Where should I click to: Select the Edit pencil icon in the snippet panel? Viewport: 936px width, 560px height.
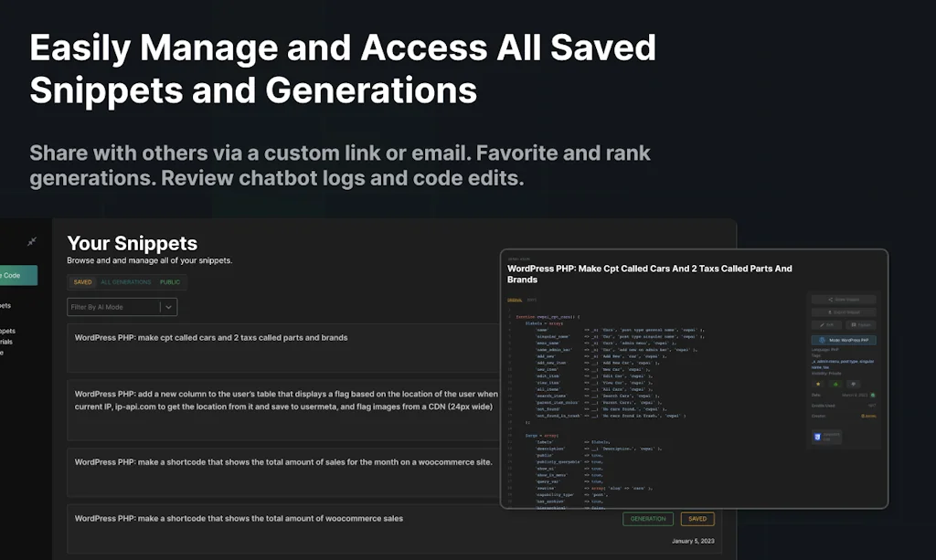click(x=821, y=324)
